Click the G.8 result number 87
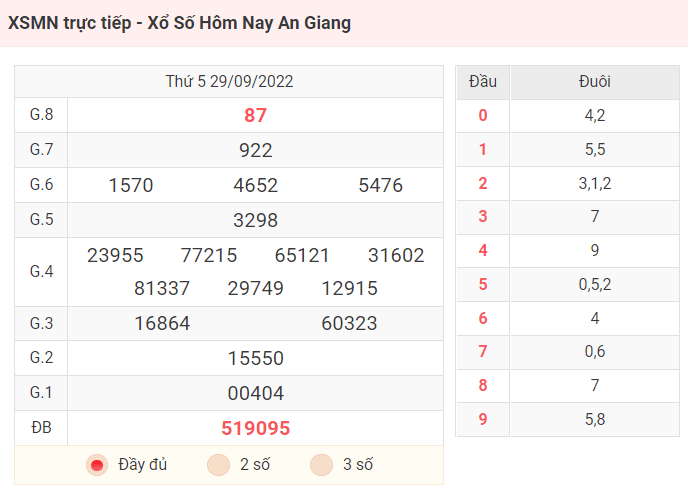This screenshot has height=492, width=688. (255, 115)
